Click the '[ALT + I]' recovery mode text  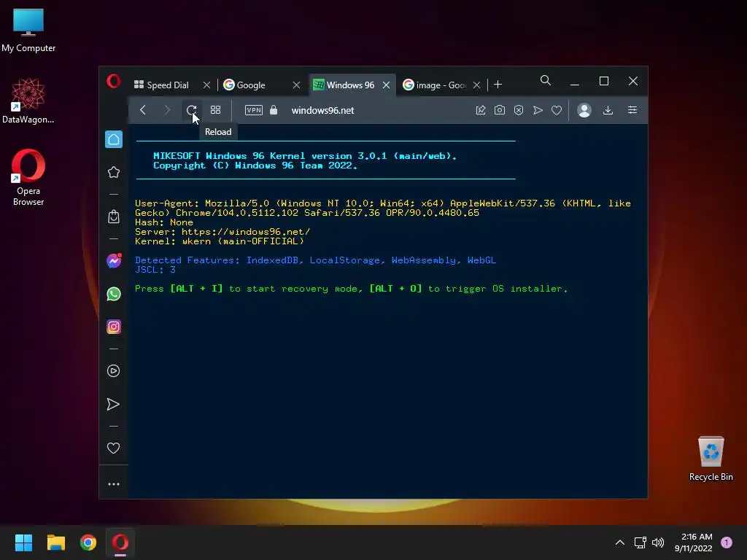(196, 289)
